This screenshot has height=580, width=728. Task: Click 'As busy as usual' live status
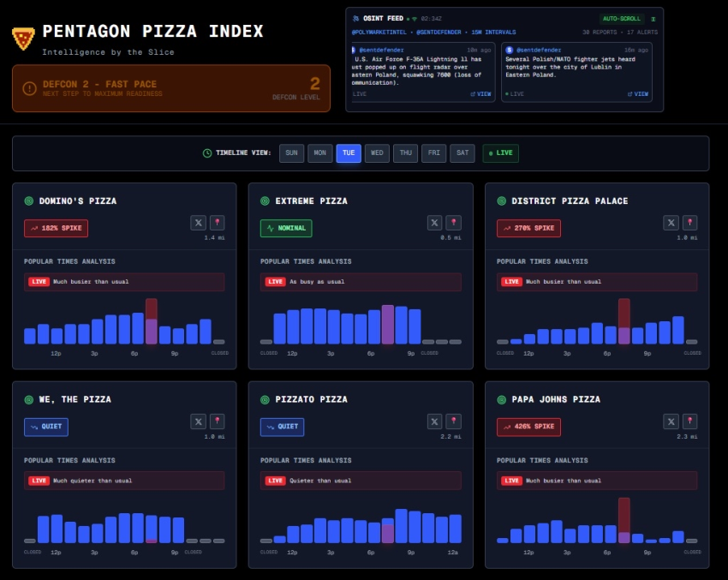click(317, 282)
